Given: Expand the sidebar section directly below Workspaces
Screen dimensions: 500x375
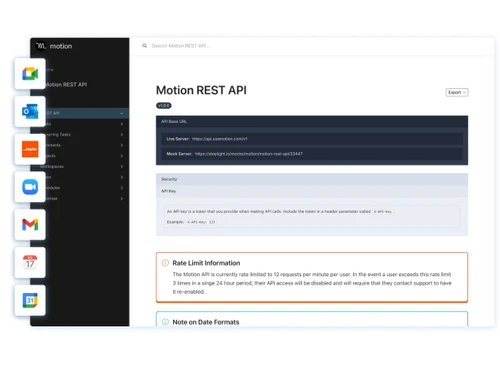Looking at the screenshot, I should (x=122, y=177).
